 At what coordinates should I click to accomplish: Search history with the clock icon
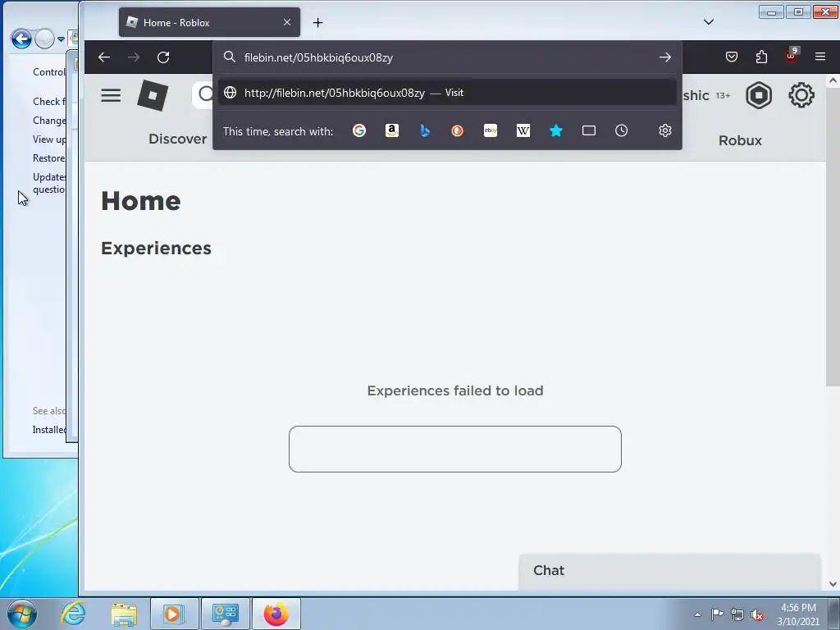click(x=622, y=130)
